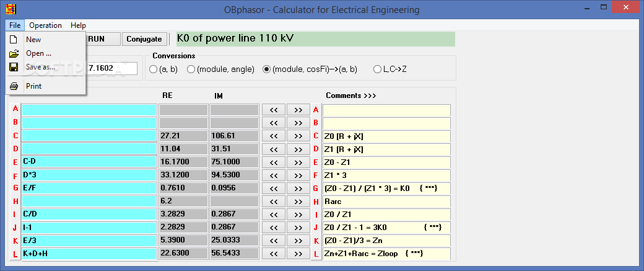Click the Save floppy disk icon

[x=14, y=67]
